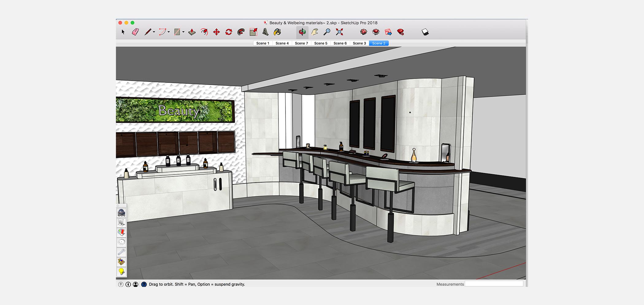Click Send to LayOut icon
This screenshot has width=644, height=305.
pyautogui.click(x=388, y=32)
